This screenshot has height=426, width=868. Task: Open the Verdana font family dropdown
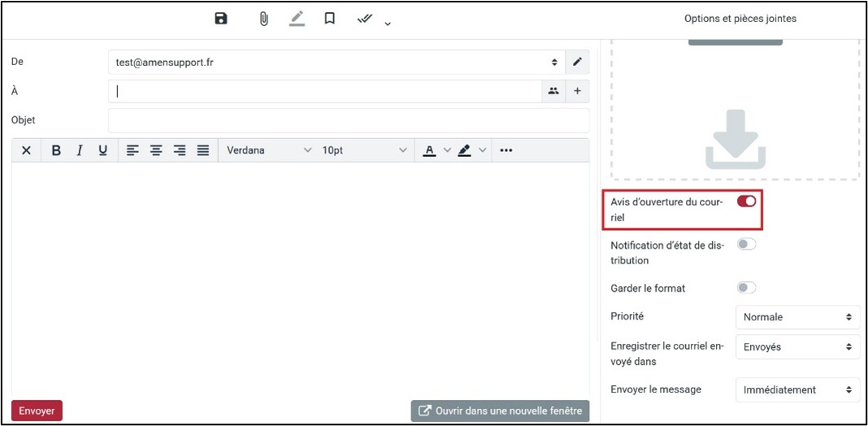pos(268,150)
